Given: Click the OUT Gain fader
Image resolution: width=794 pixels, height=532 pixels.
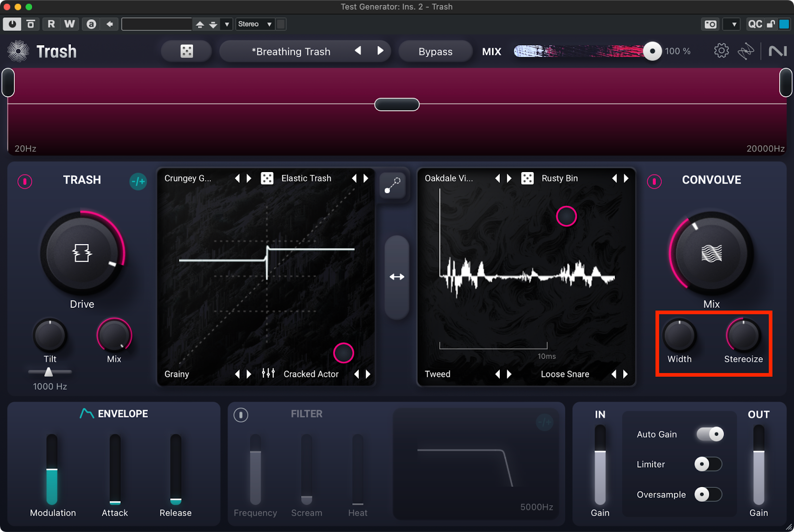Looking at the screenshot, I should 759,465.
